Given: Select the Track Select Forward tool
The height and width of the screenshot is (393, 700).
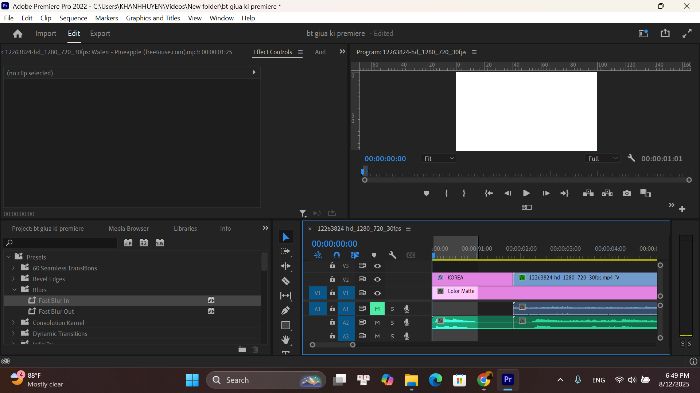Looking at the screenshot, I should pos(286,251).
